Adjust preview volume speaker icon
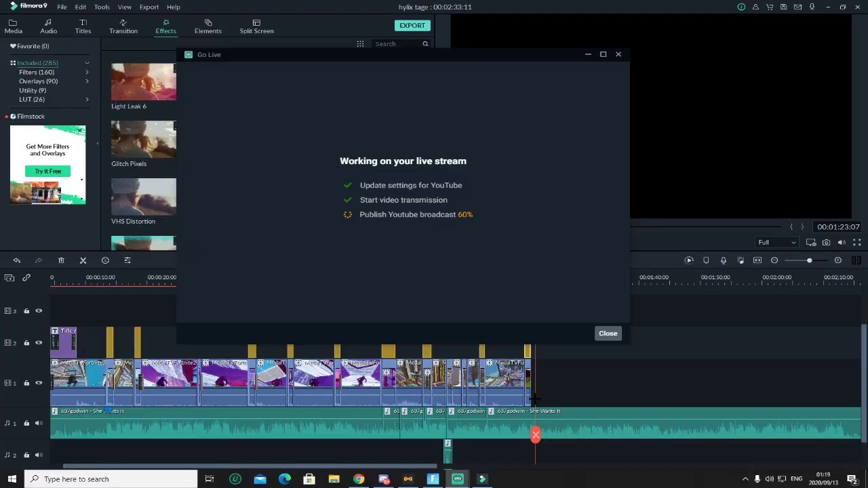 click(842, 243)
